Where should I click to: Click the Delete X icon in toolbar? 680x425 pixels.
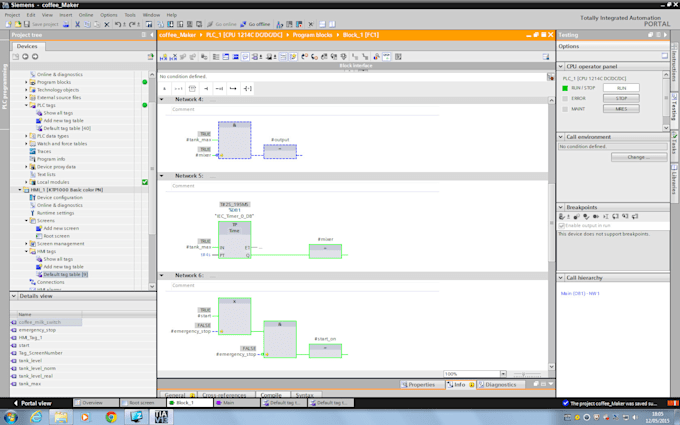[109, 24]
